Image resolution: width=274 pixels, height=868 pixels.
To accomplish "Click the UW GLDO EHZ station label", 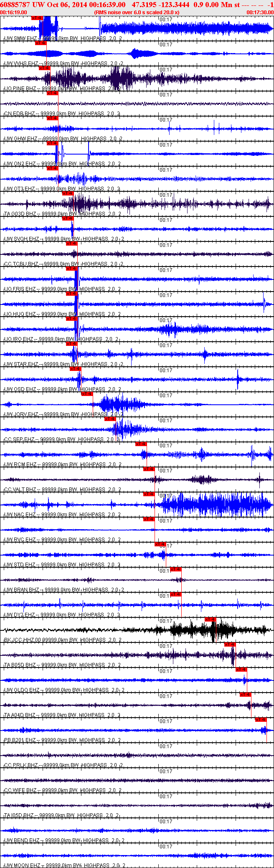I will 64,690.
